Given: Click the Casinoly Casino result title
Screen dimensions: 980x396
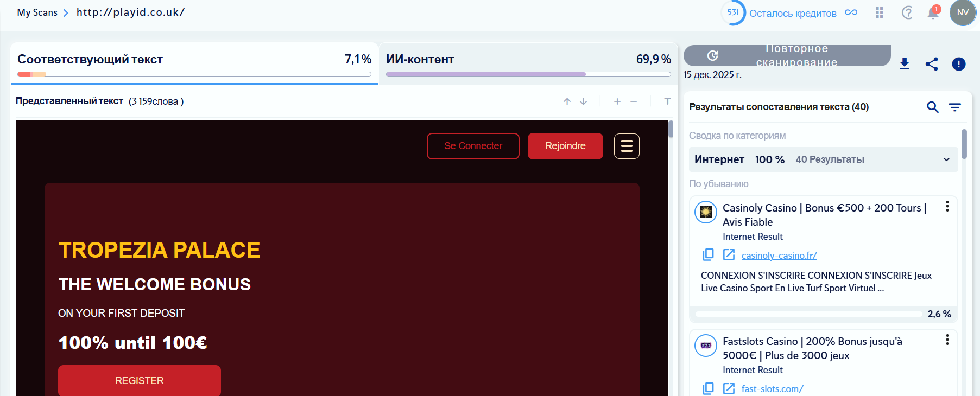Looking at the screenshot, I should (x=824, y=215).
